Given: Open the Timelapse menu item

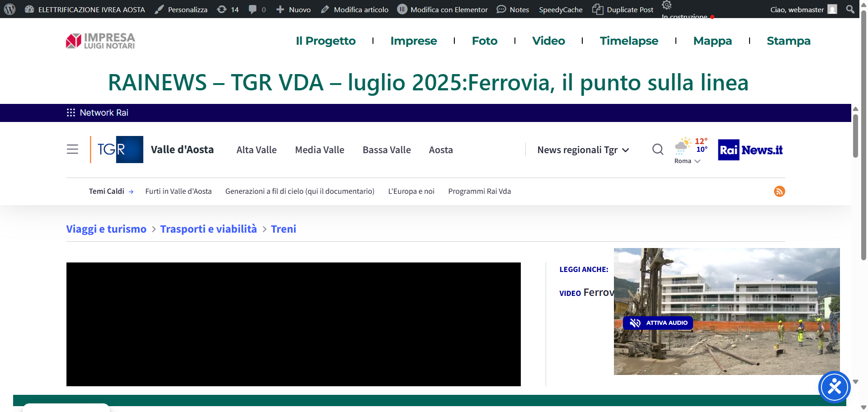Looking at the screenshot, I should 629,41.
